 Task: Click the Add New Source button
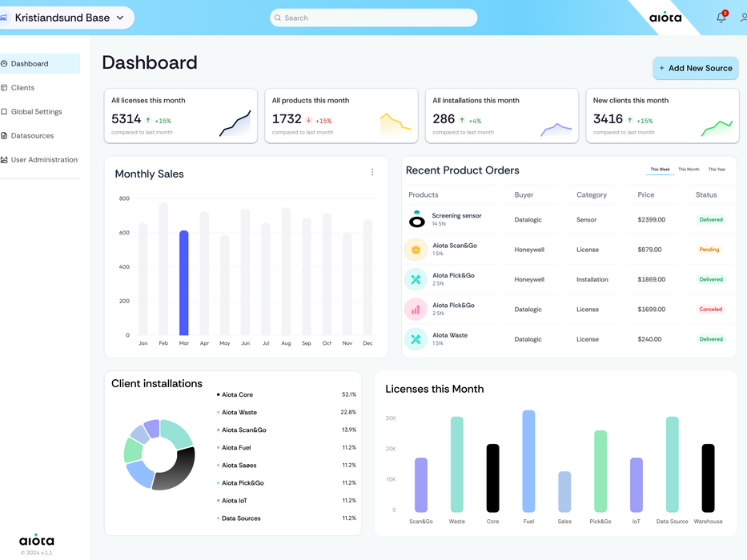(x=696, y=68)
